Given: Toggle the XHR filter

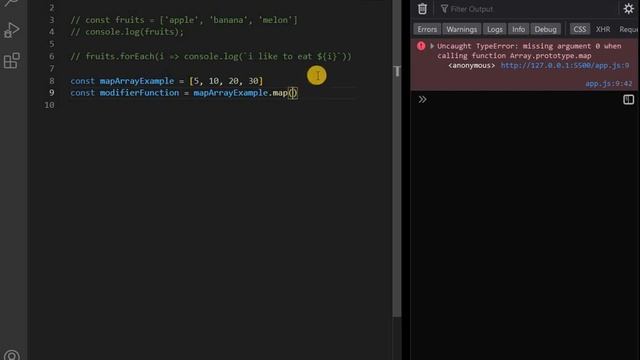Looking at the screenshot, I should 603,29.
